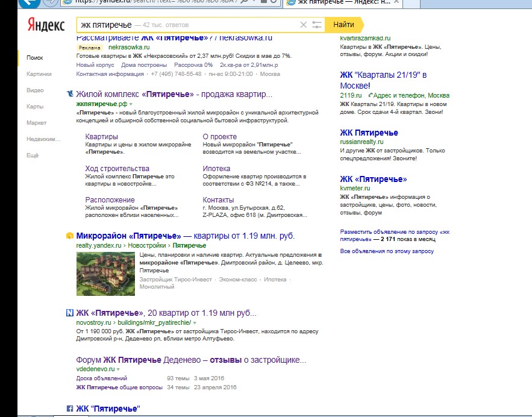Expand the Ещё menu in sidebar

tap(33, 155)
